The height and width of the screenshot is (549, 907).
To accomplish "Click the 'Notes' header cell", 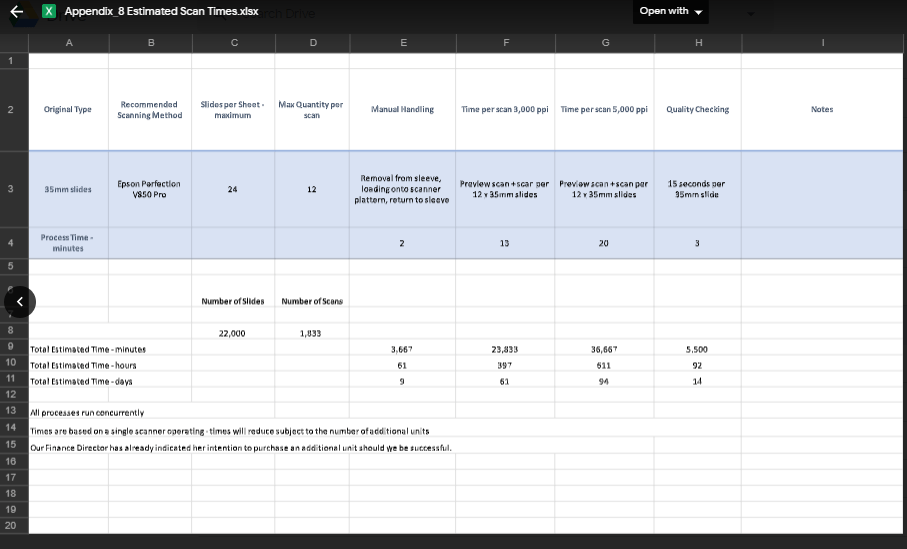I will 822,109.
